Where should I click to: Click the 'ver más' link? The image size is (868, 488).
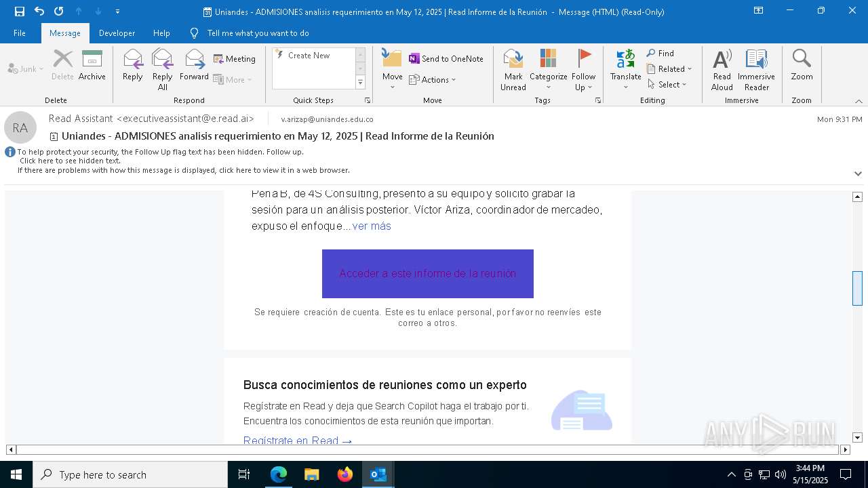coord(372,226)
